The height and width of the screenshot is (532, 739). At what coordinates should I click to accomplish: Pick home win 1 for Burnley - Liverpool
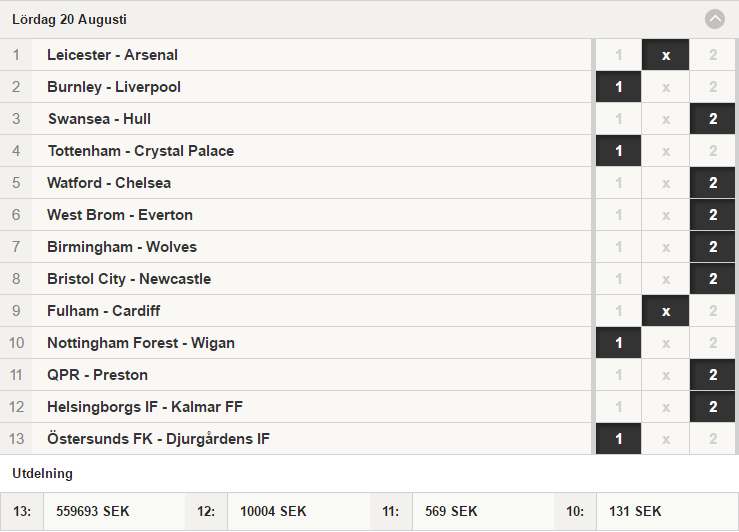tap(618, 87)
